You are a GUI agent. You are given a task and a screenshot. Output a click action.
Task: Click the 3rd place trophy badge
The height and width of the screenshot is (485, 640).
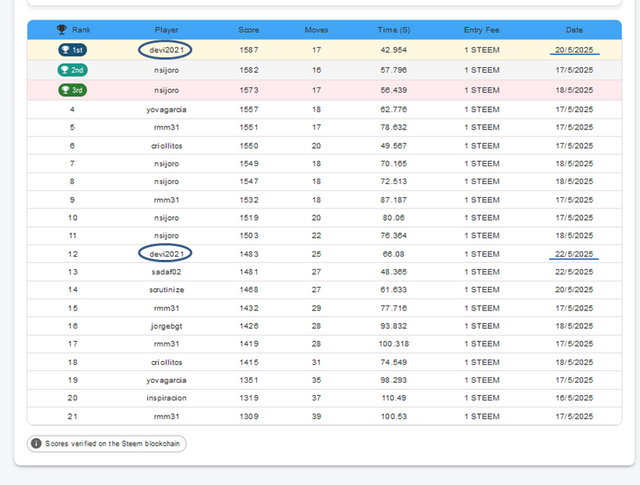[73, 90]
